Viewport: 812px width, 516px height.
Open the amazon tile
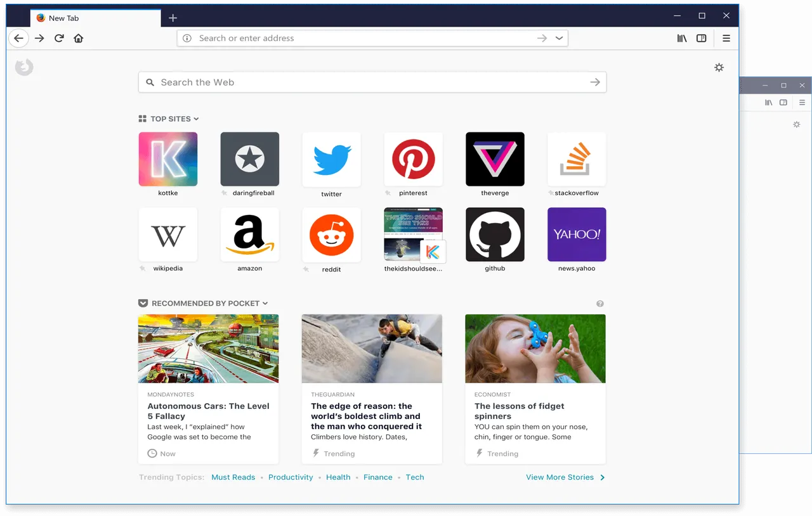[x=250, y=235]
